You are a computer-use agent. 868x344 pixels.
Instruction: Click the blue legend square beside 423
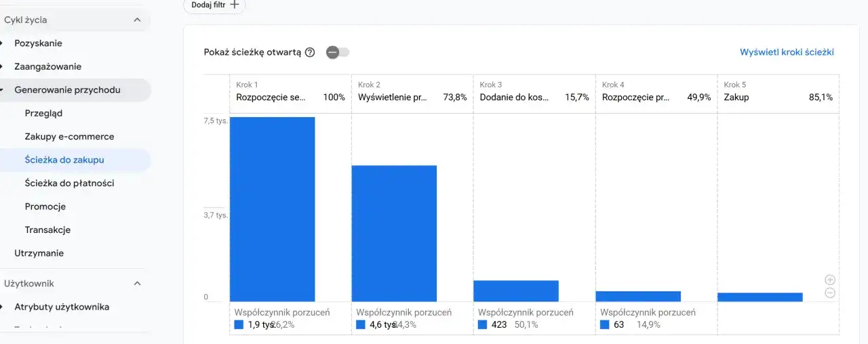tap(482, 324)
